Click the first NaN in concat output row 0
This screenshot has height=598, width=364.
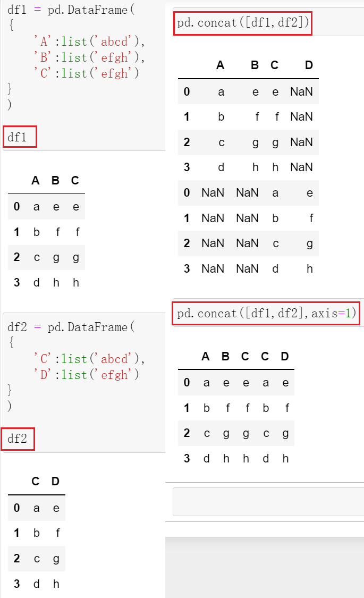301,92
